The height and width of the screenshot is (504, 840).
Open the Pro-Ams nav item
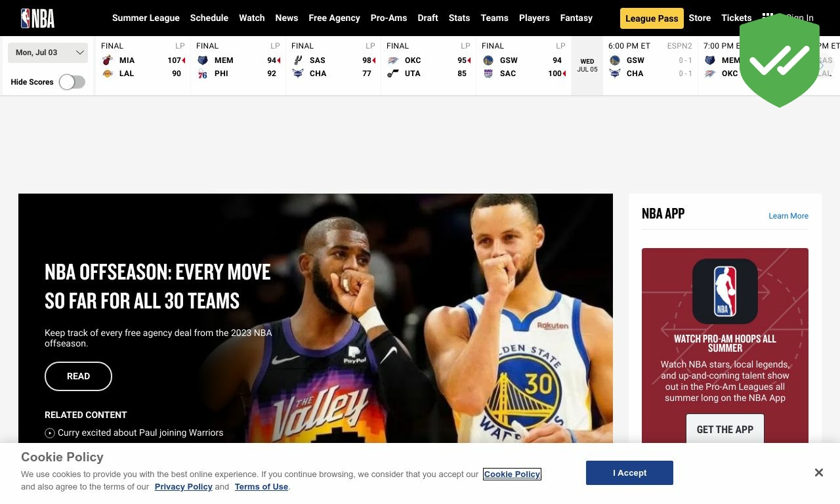(389, 18)
